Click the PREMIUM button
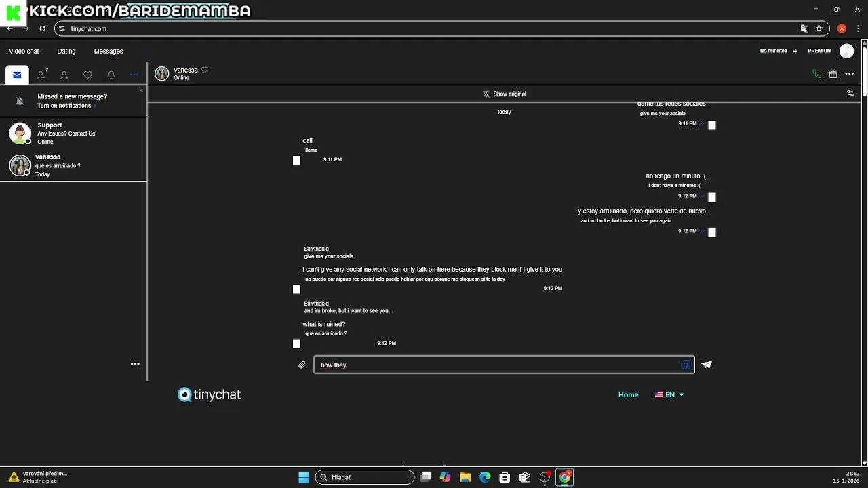 tap(819, 51)
